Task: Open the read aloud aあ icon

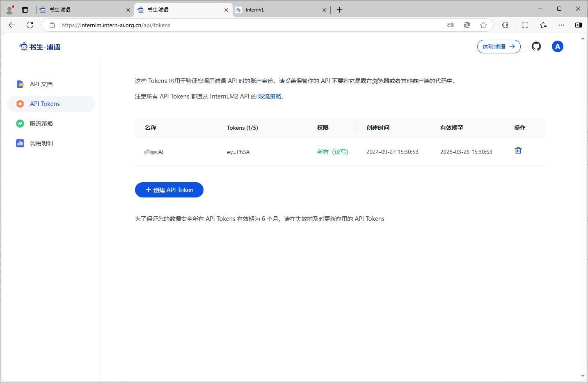Action: coord(451,25)
